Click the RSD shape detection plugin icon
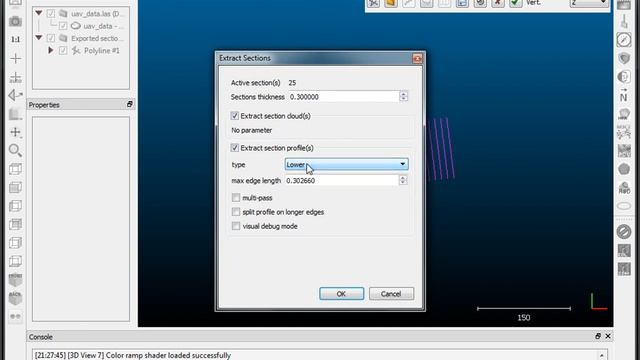This screenshot has height=360, width=640. [624, 187]
